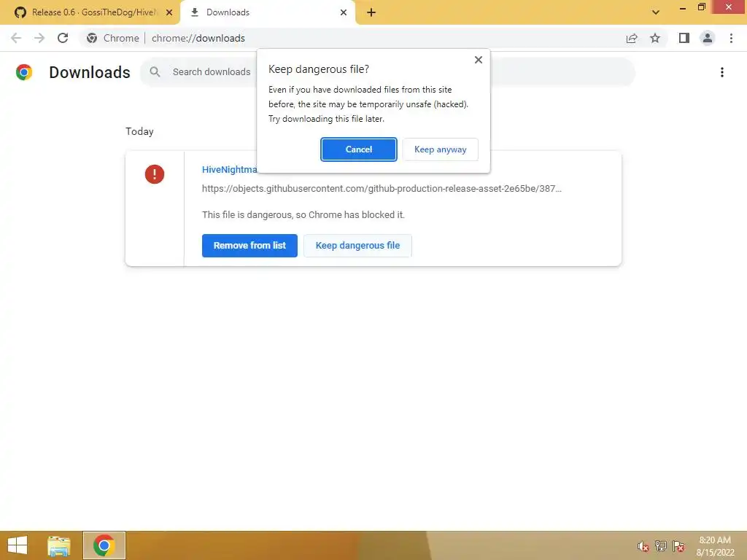Close the Release 0.6 GitHub tab
The width and height of the screenshot is (747, 560).
(x=169, y=13)
